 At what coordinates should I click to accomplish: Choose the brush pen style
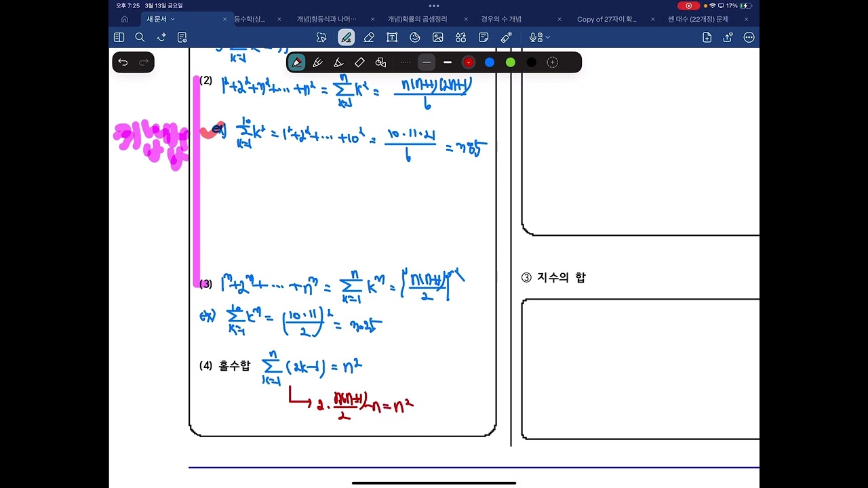[317, 62]
